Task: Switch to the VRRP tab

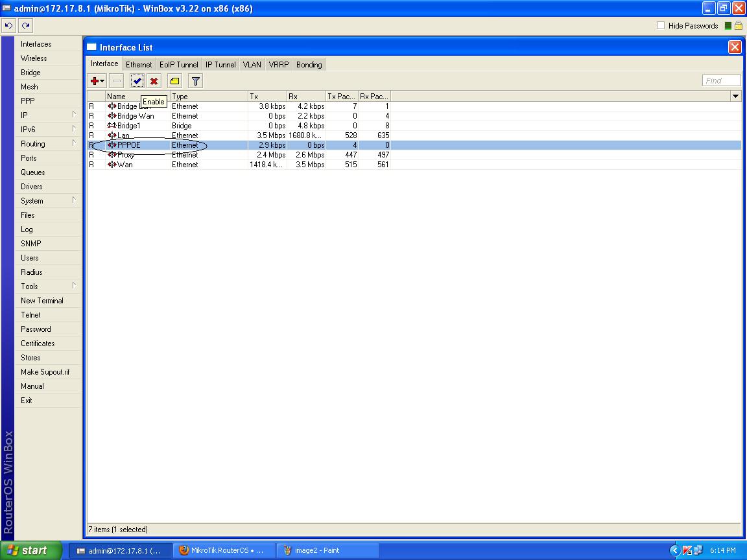Action: 279,64
